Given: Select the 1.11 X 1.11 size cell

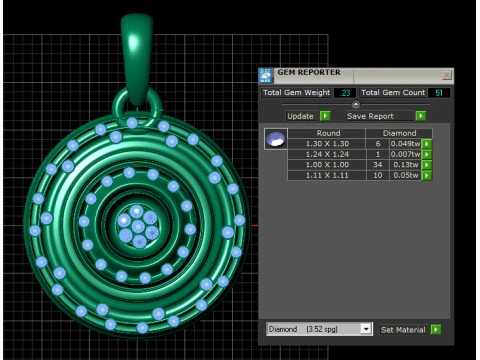Looking at the screenshot, I should pyautogui.click(x=327, y=175).
